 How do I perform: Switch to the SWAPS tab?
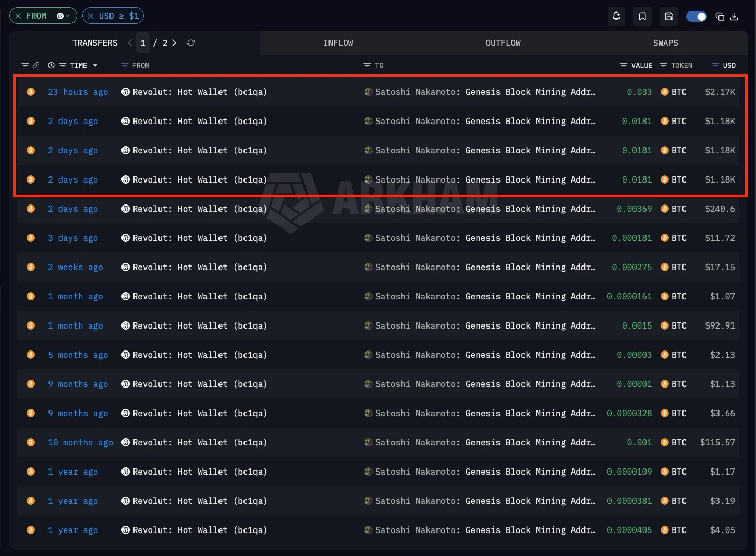666,43
